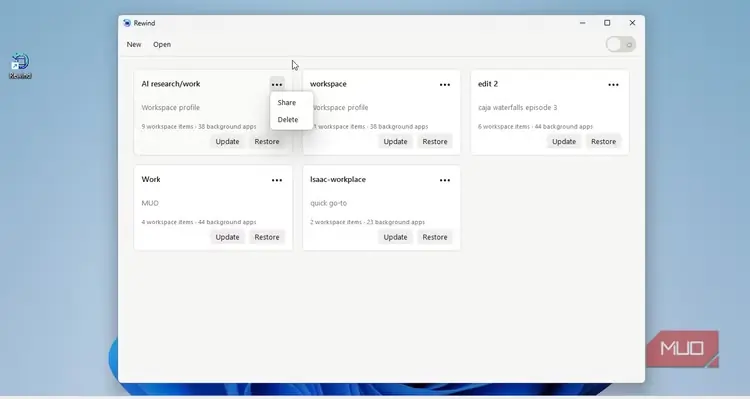Click the 'caja waterfalls episode 3' description
750x399 pixels.
click(x=518, y=108)
